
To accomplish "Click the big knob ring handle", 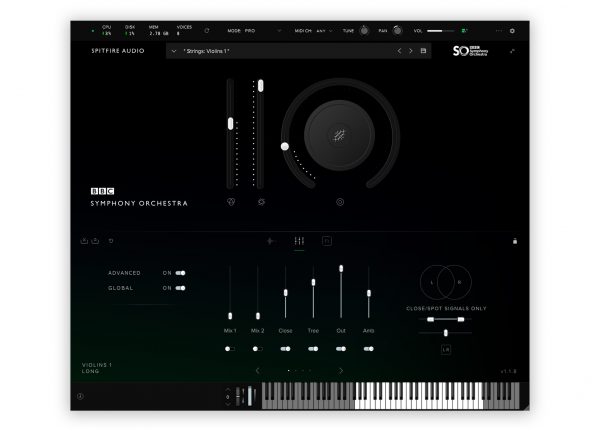I will tap(285, 146).
